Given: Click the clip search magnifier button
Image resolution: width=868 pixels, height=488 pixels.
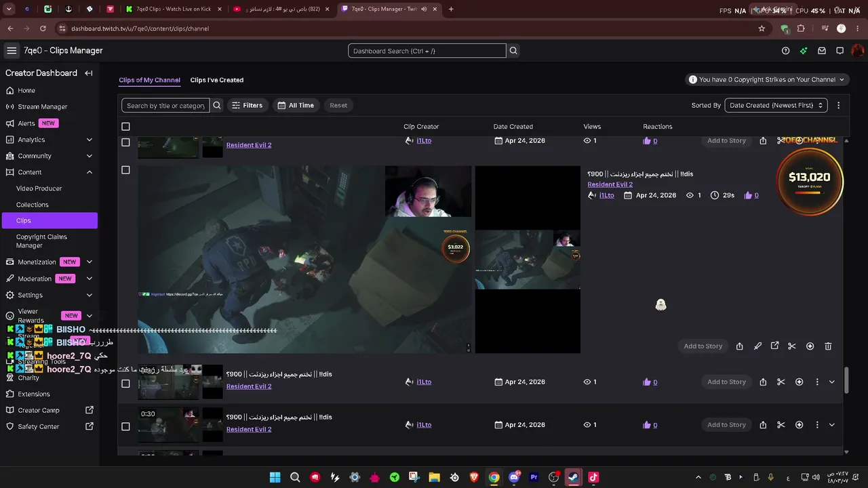Looking at the screenshot, I should tap(217, 105).
